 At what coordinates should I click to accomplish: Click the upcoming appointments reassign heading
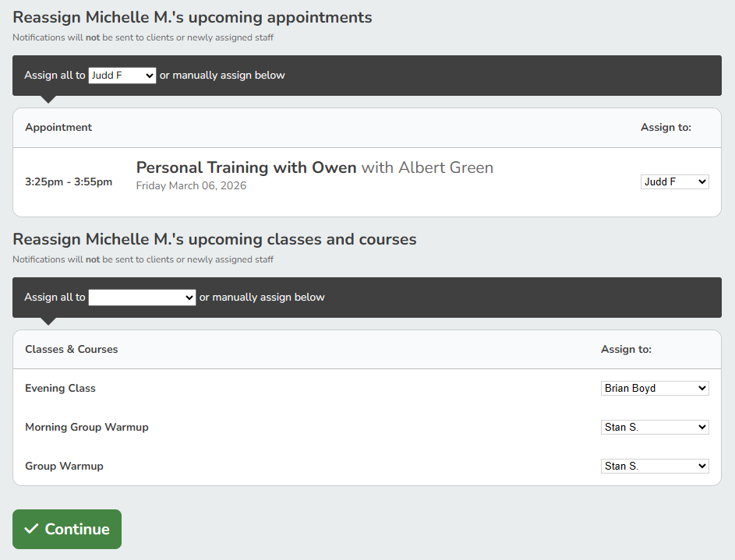192,17
